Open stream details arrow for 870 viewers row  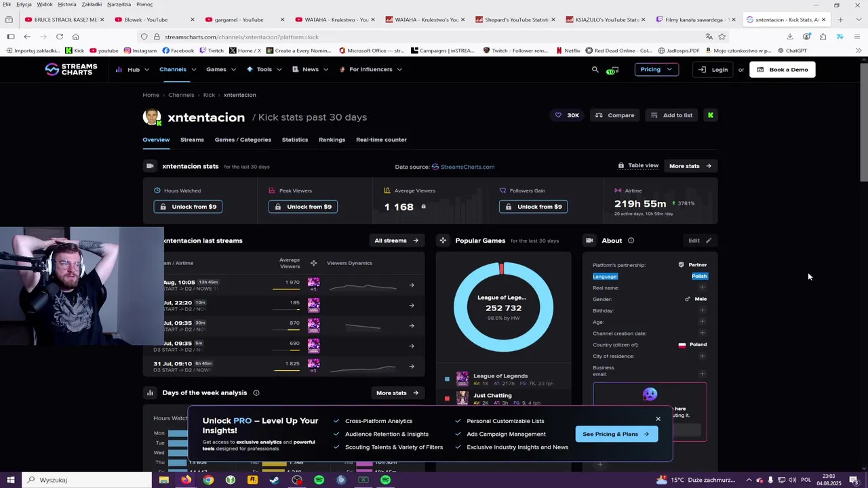point(412,326)
